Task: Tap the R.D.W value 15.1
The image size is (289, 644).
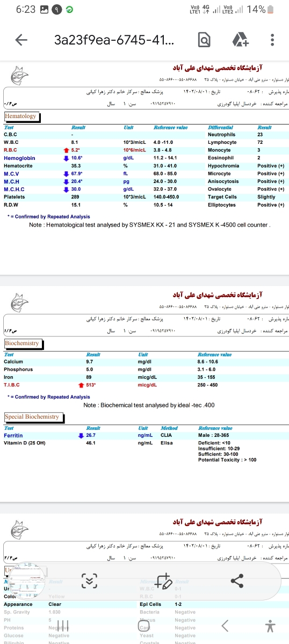Action: point(76,205)
